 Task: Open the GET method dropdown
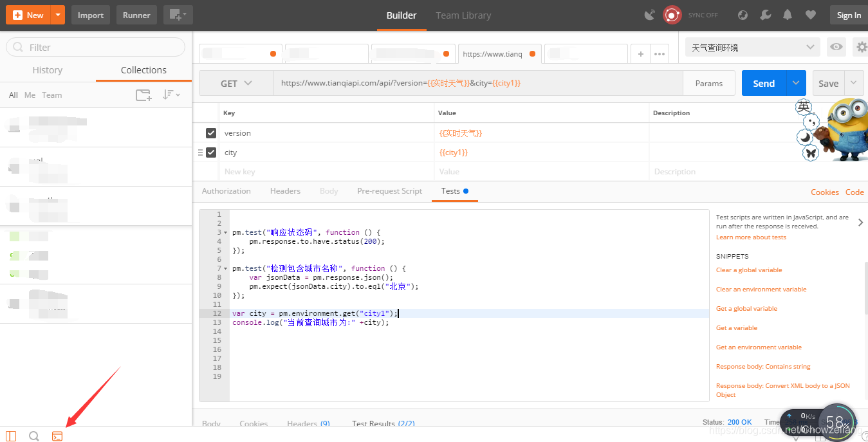tap(236, 84)
